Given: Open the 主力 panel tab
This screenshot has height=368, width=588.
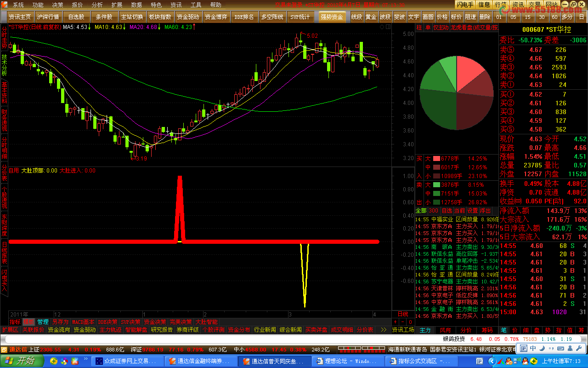Looking at the screenshot, I should 425,330.
